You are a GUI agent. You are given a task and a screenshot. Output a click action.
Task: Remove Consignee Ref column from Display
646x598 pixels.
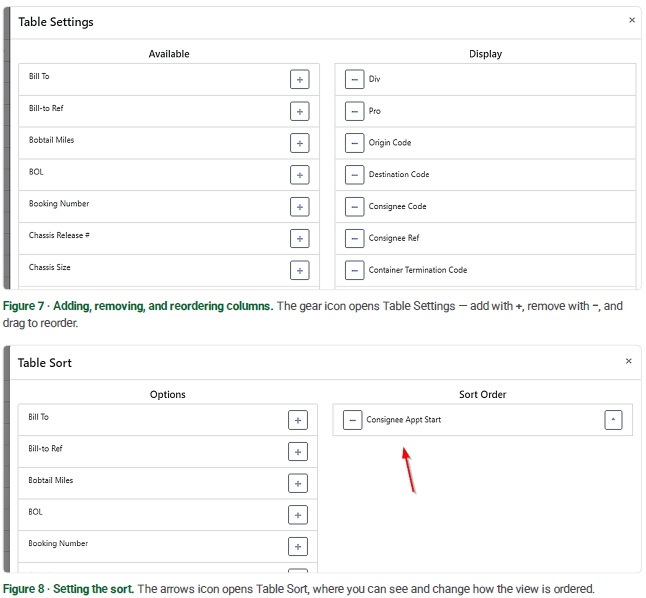point(354,239)
